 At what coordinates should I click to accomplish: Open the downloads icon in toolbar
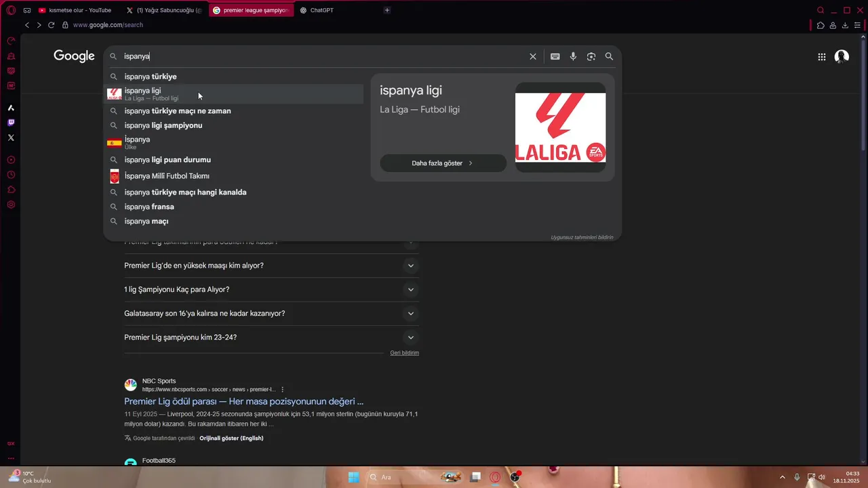[845, 25]
